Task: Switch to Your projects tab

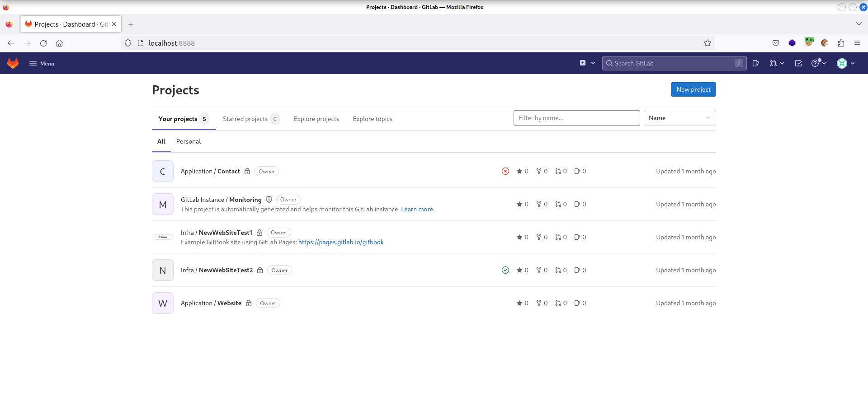Action: [183, 119]
